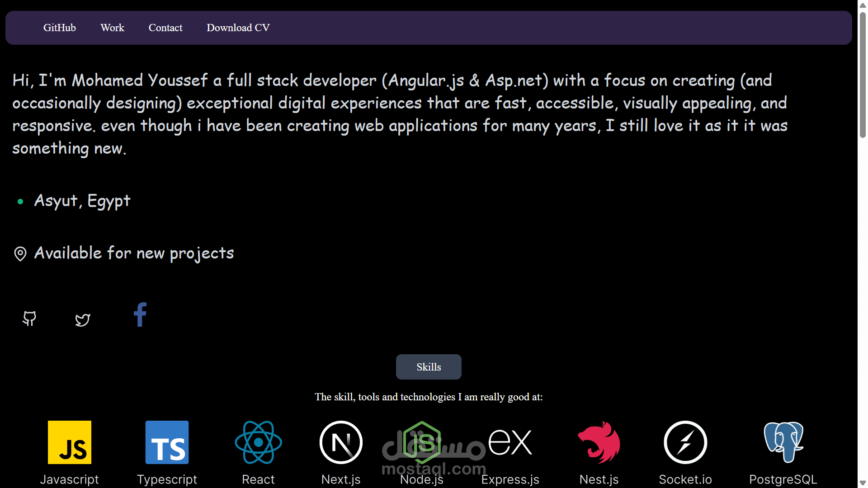Click the Twitter bird icon

(x=83, y=320)
